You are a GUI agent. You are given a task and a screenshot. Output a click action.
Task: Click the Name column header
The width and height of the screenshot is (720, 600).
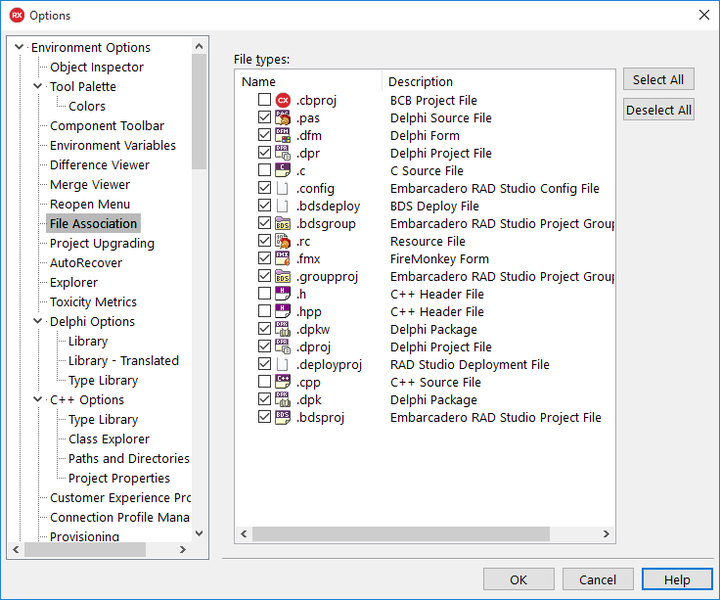pyautogui.click(x=308, y=82)
